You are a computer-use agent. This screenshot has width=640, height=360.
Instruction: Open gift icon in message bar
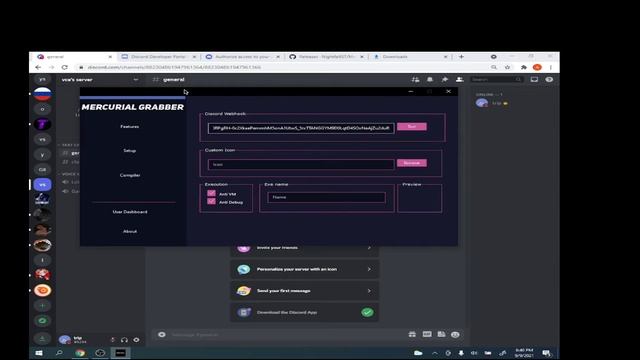(x=412, y=334)
